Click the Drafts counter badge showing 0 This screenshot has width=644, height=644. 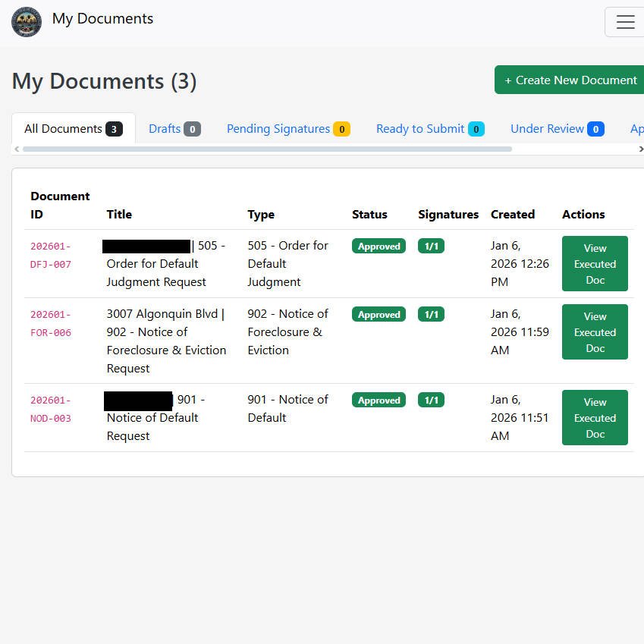[x=192, y=129]
